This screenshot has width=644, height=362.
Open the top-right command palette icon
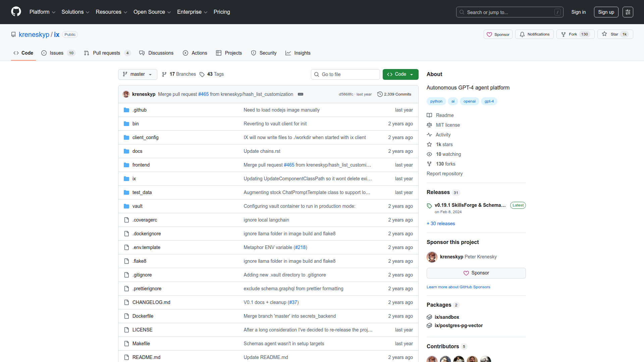click(x=628, y=12)
